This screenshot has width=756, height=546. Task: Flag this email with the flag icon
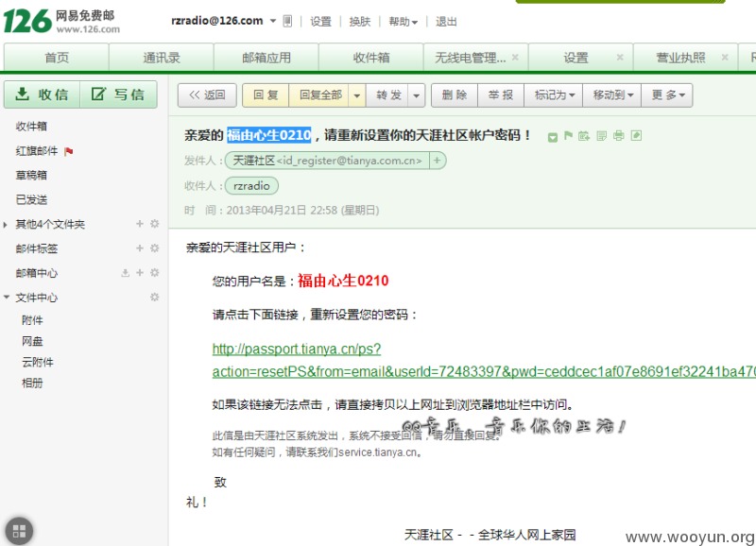click(569, 136)
